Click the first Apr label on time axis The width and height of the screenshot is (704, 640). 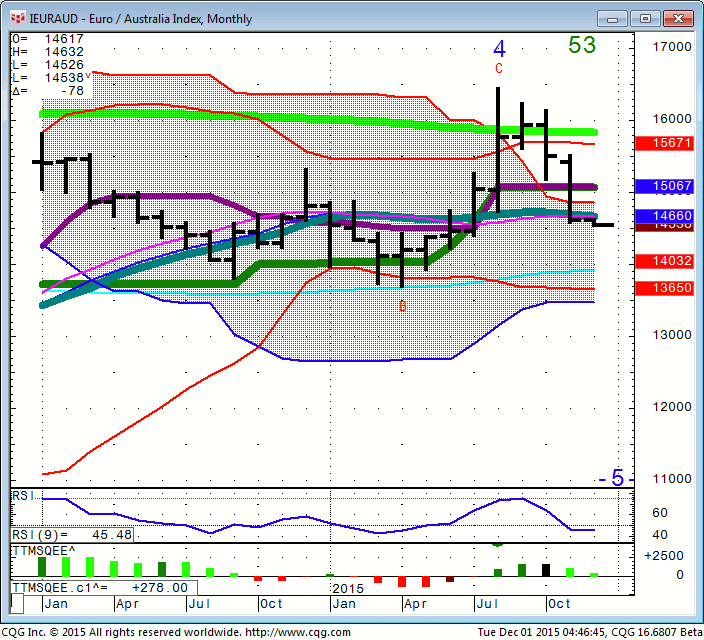[127, 604]
